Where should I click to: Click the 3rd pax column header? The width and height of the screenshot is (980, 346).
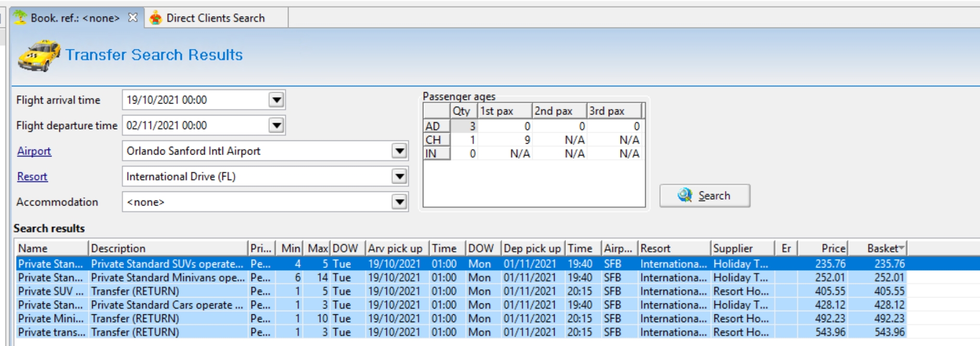click(x=614, y=111)
